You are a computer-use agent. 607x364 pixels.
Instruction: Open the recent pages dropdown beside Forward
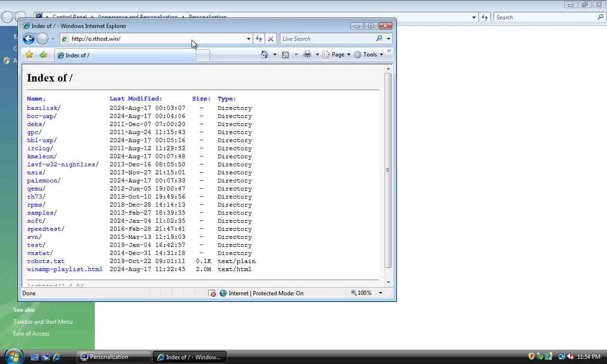tap(53, 39)
